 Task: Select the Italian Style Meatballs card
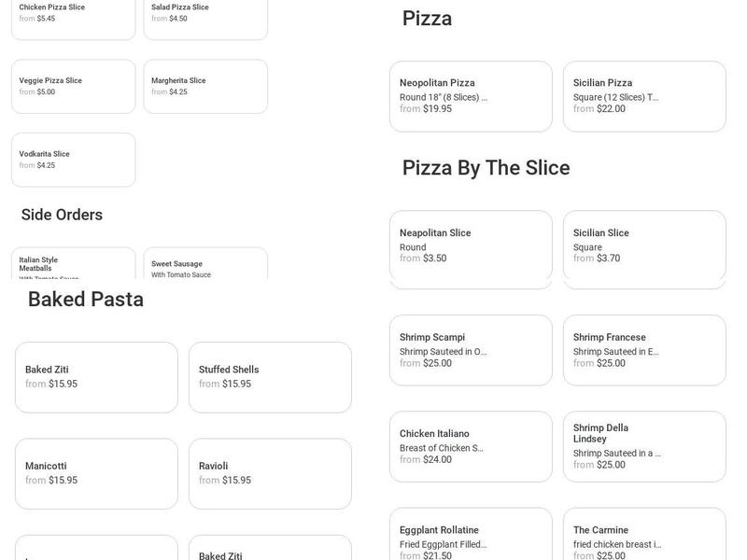[x=74, y=264]
